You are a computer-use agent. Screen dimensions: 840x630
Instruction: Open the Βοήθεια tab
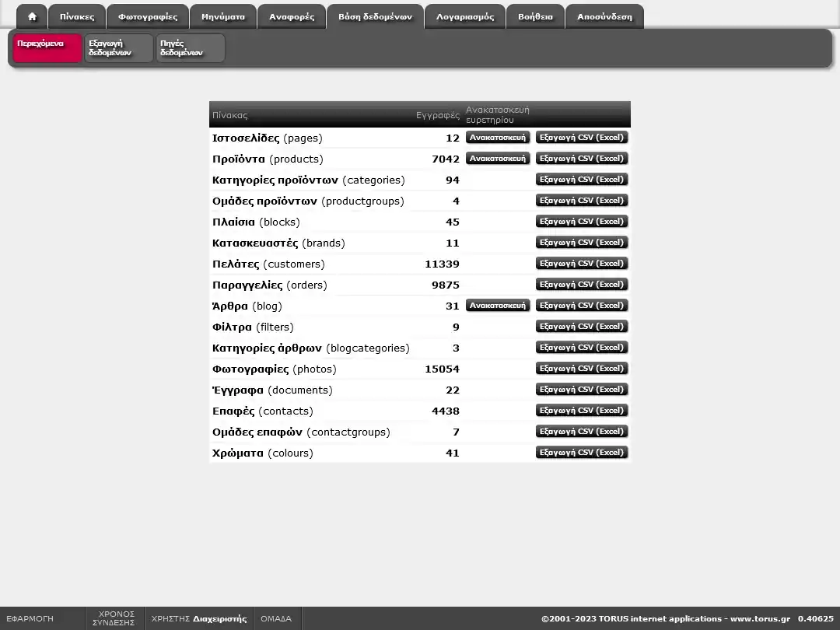click(535, 16)
